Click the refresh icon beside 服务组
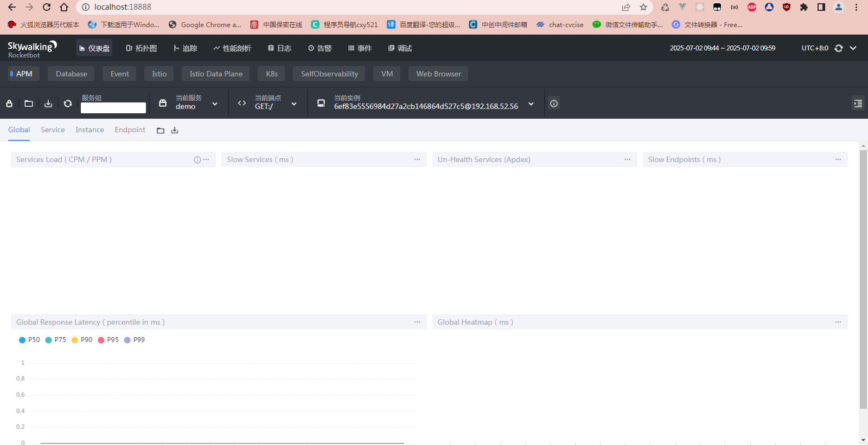 tap(68, 104)
